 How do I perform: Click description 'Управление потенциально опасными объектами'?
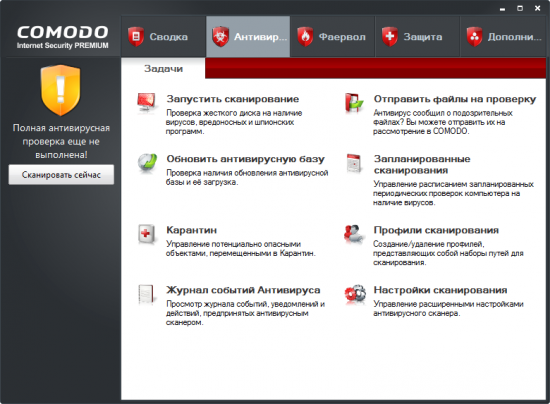pyautogui.click(x=241, y=249)
